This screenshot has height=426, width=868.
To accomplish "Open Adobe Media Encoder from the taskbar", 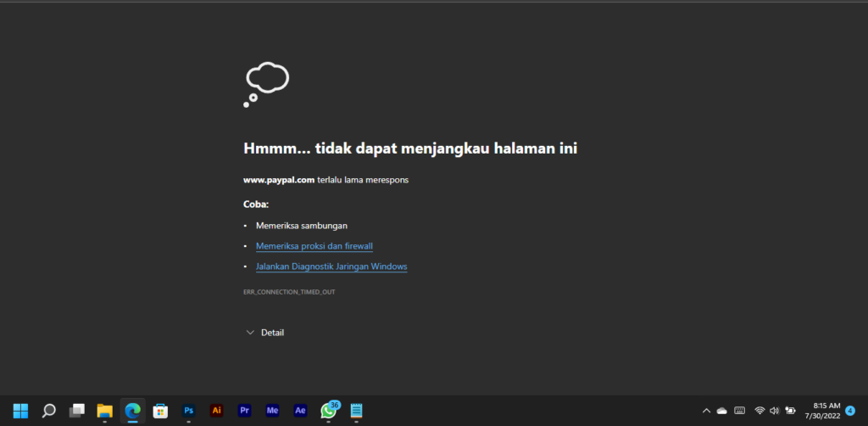I will [x=272, y=411].
